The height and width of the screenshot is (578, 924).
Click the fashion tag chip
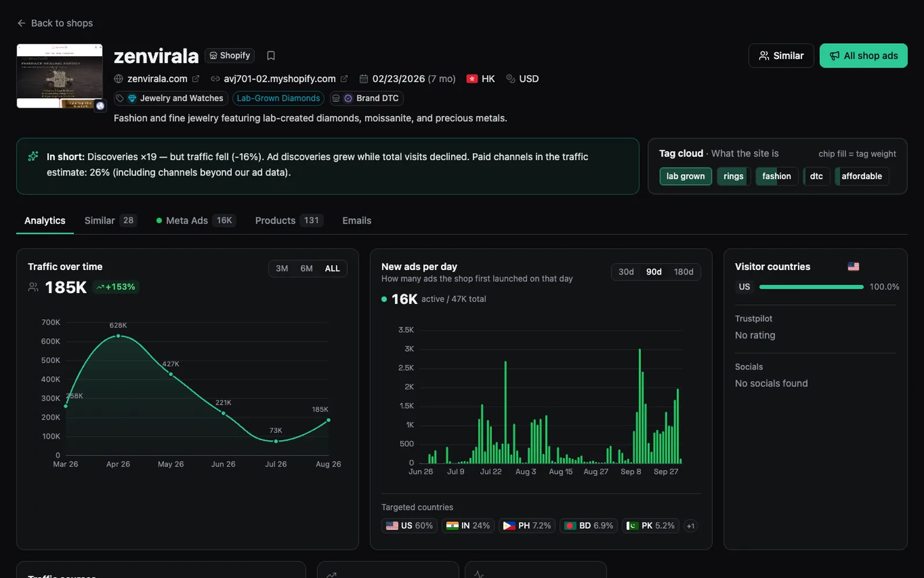(777, 176)
